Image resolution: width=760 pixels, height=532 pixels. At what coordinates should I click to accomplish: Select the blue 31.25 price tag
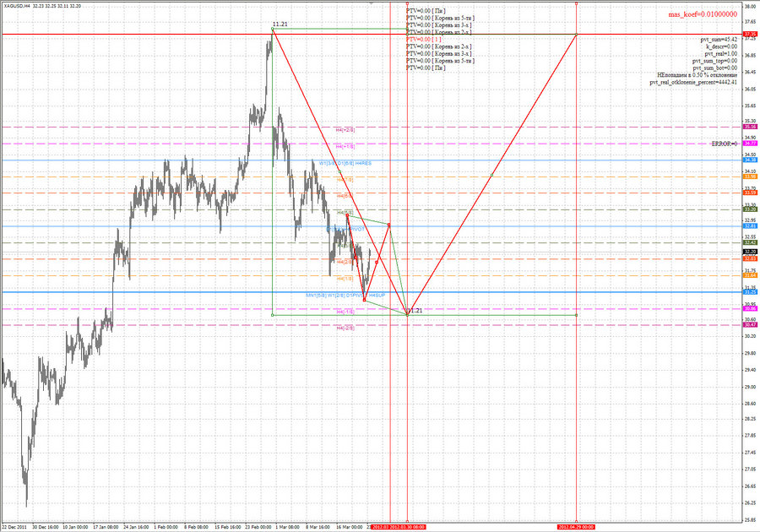coord(751,292)
